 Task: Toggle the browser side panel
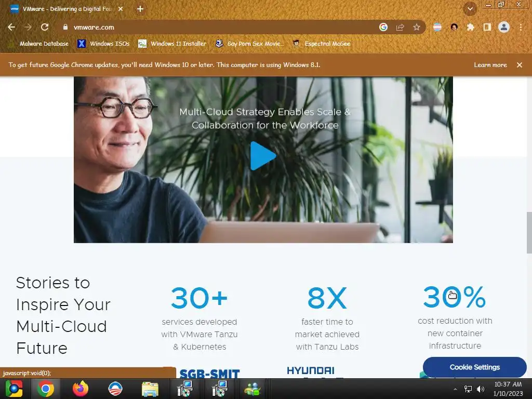click(487, 27)
